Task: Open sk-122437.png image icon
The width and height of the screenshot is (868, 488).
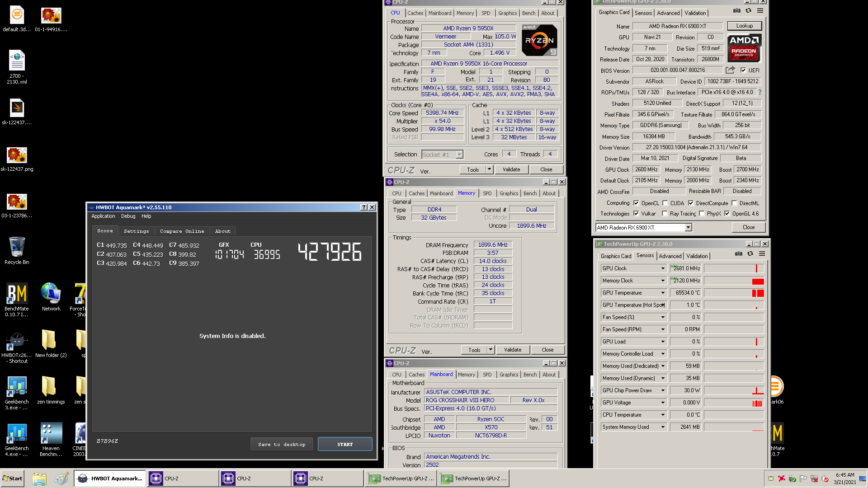Action: pyautogui.click(x=17, y=159)
